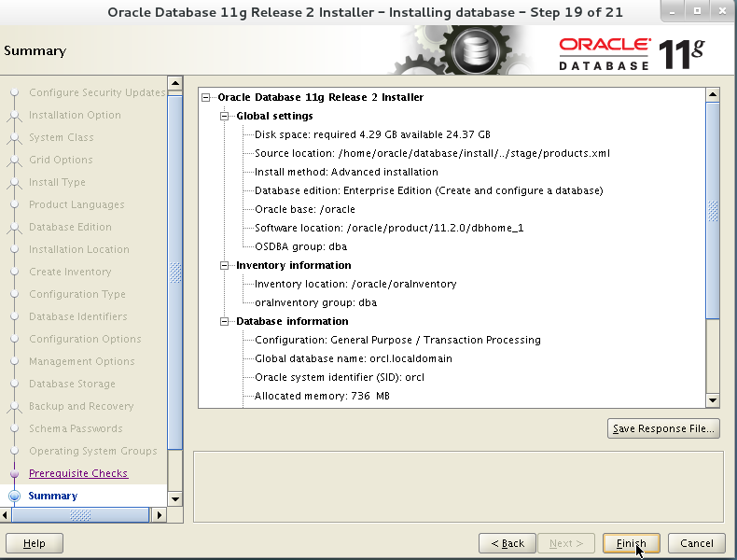Click Configure Security Updates step
This screenshot has width=737, height=560.
pyautogui.click(x=97, y=92)
